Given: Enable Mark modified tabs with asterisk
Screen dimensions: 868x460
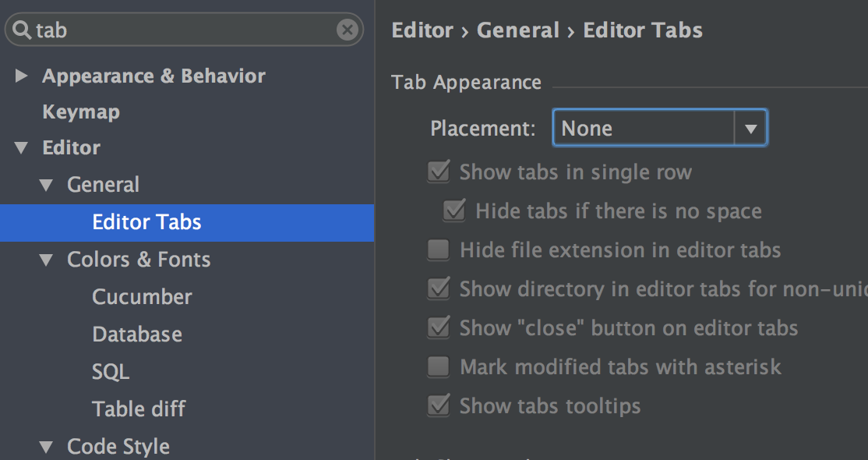Looking at the screenshot, I should pos(439,367).
